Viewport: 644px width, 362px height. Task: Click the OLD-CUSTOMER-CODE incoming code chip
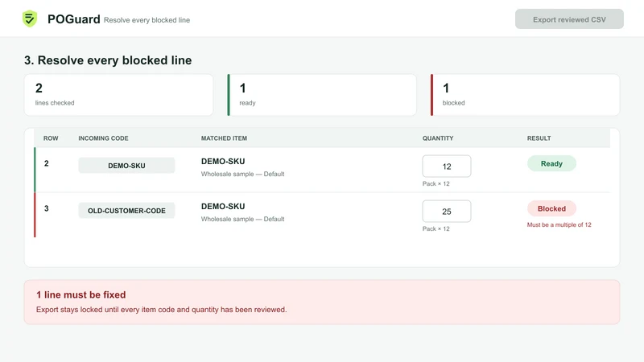click(x=126, y=211)
